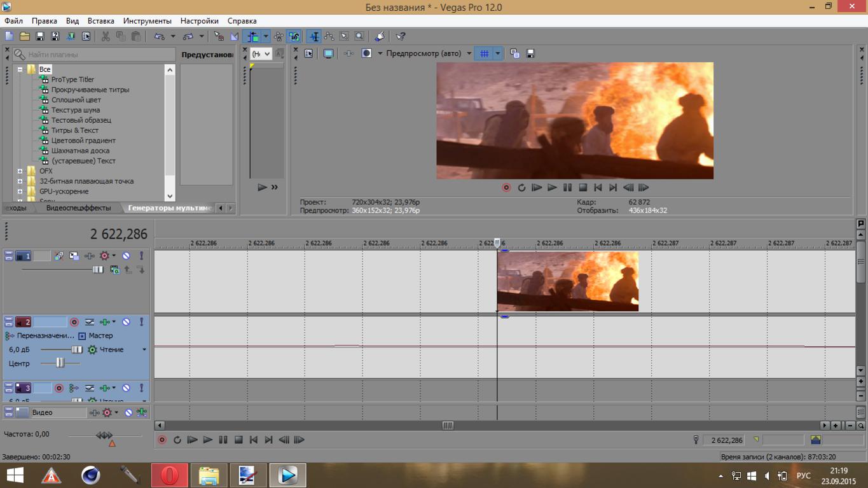Switch to the Видеоспецэффекты tab
This screenshot has height=488, width=868.
point(78,208)
